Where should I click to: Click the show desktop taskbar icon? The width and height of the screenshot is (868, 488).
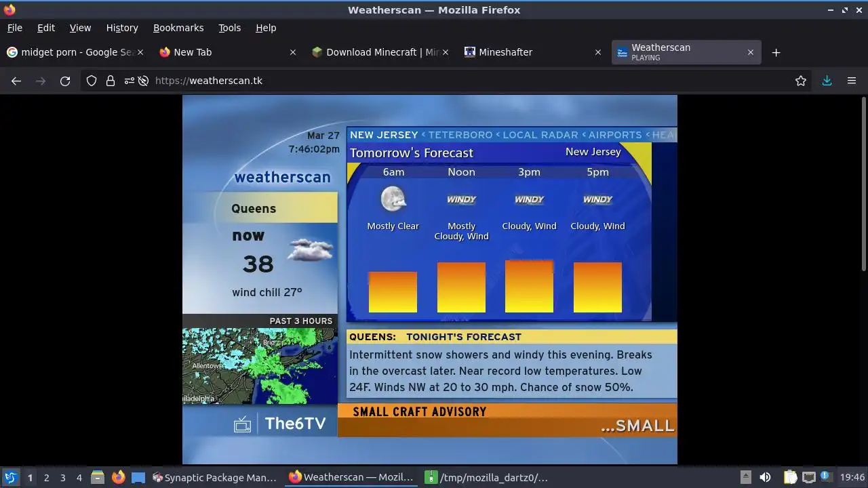click(138, 477)
